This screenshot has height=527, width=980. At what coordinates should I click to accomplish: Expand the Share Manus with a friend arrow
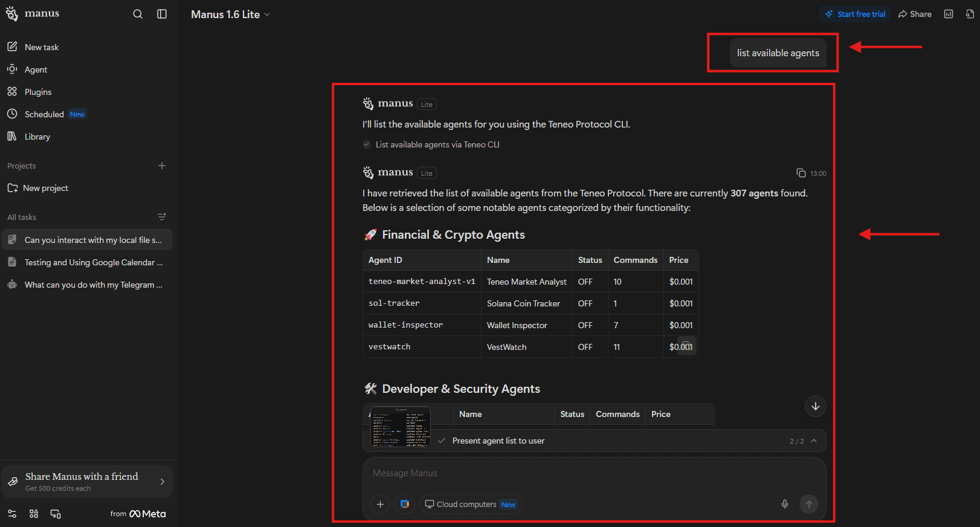[162, 482]
